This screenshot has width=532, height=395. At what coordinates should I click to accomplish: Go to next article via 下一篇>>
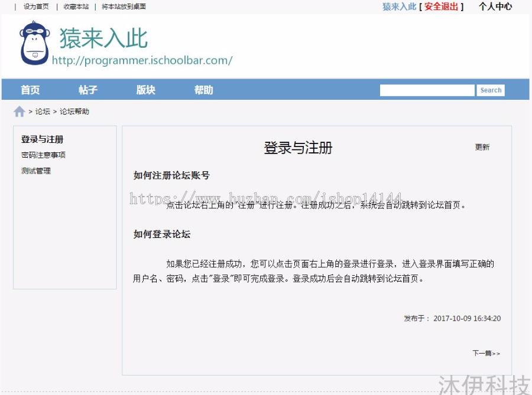click(x=486, y=352)
